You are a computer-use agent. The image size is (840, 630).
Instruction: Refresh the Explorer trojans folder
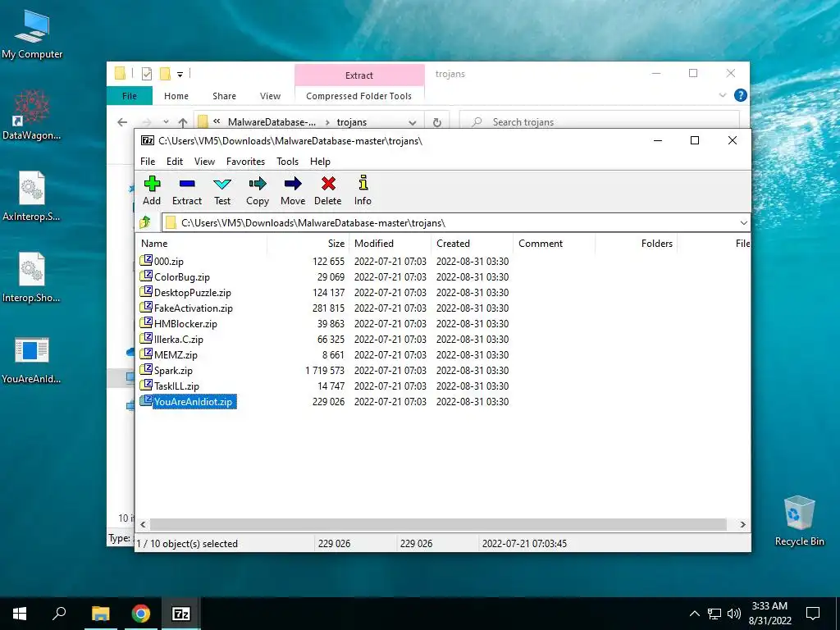click(437, 122)
